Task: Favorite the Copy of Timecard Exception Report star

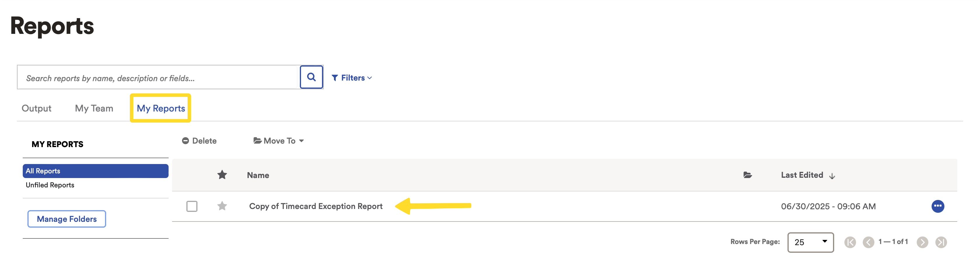Action: [x=222, y=206]
